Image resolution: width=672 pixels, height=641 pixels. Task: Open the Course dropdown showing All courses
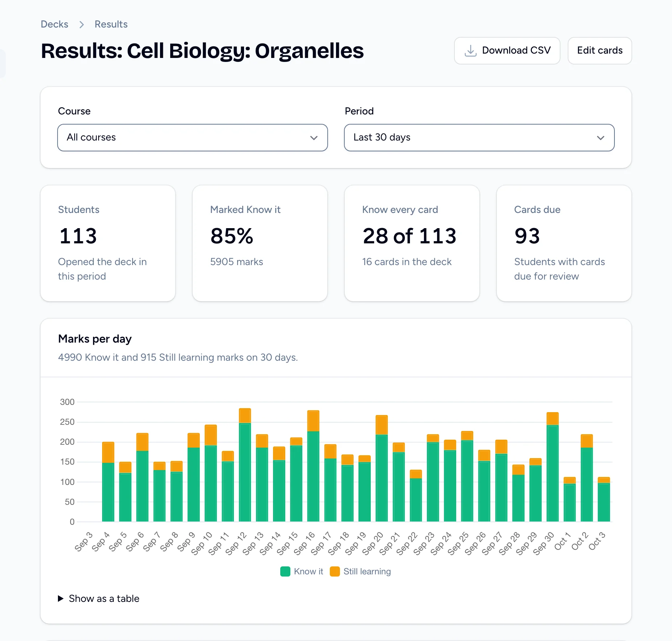click(193, 138)
